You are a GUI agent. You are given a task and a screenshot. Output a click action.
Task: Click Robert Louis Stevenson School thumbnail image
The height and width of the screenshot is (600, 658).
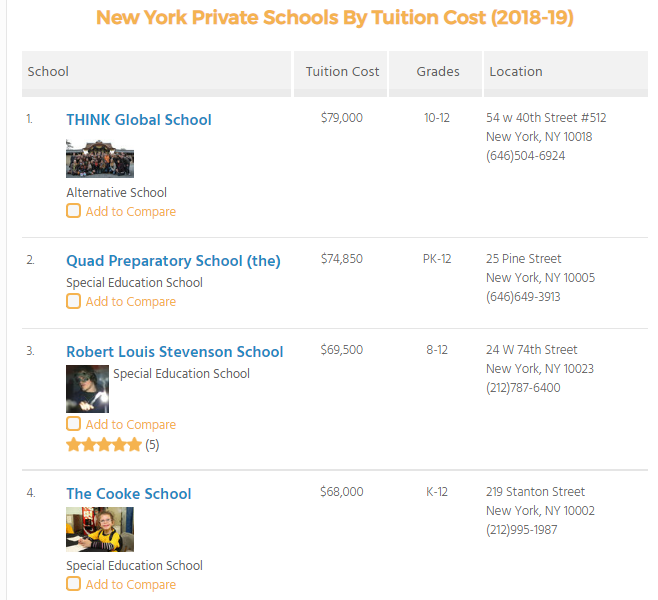coord(87,389)
